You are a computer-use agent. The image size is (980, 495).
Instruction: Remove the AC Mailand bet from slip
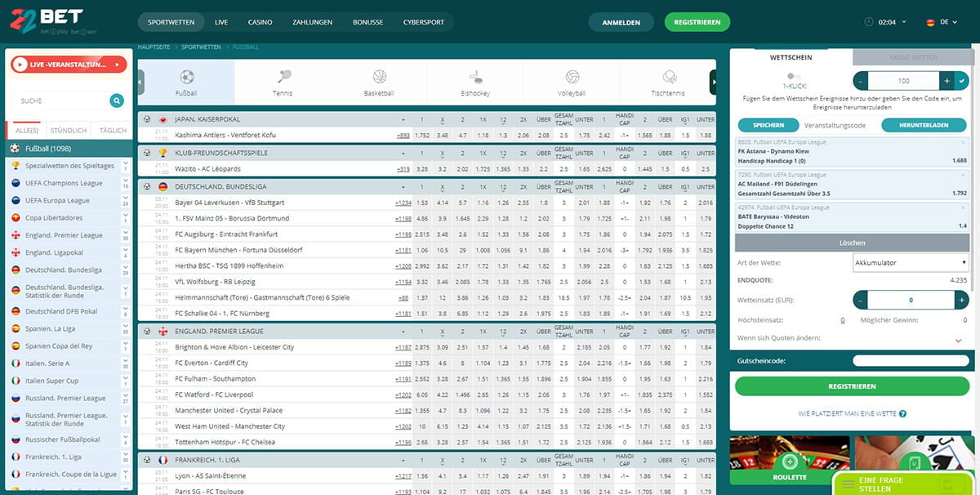[x=963, y=175]
